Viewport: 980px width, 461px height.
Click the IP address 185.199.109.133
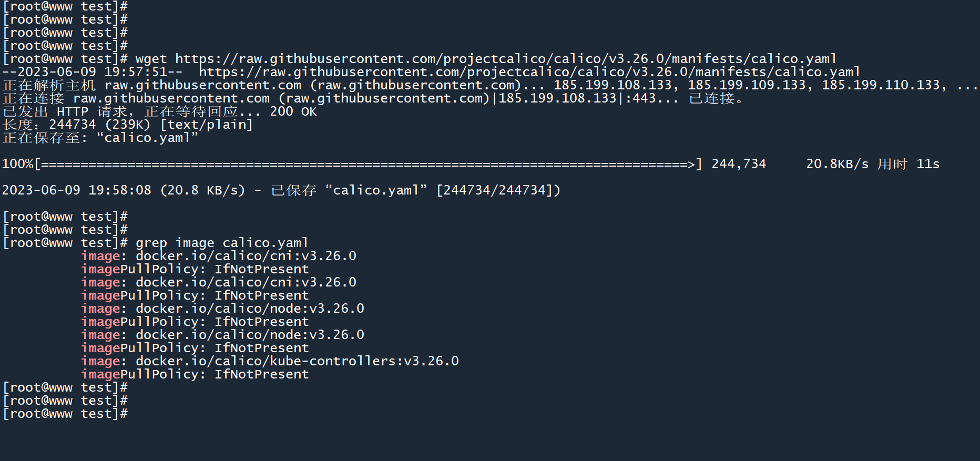[747, 85]
